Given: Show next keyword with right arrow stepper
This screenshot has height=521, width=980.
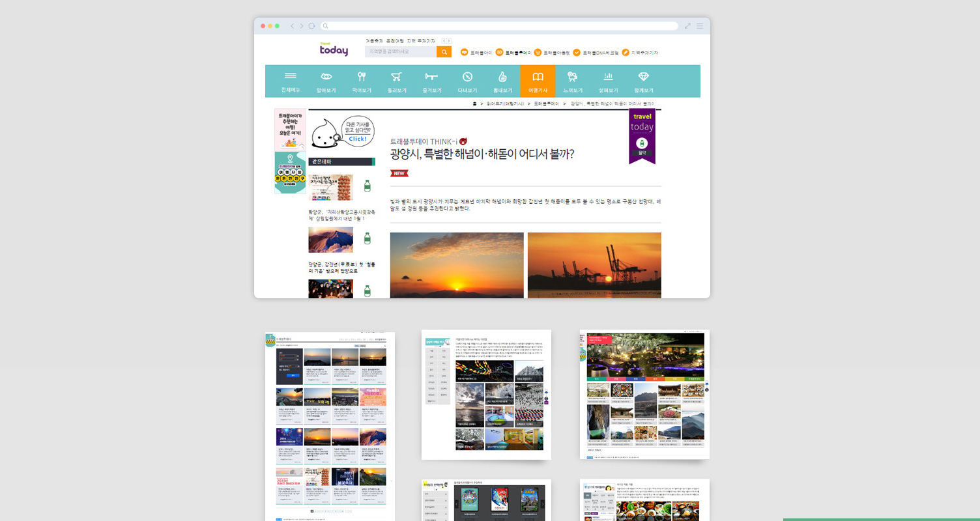Looking at the screenshot, I should tap(448, 41).
